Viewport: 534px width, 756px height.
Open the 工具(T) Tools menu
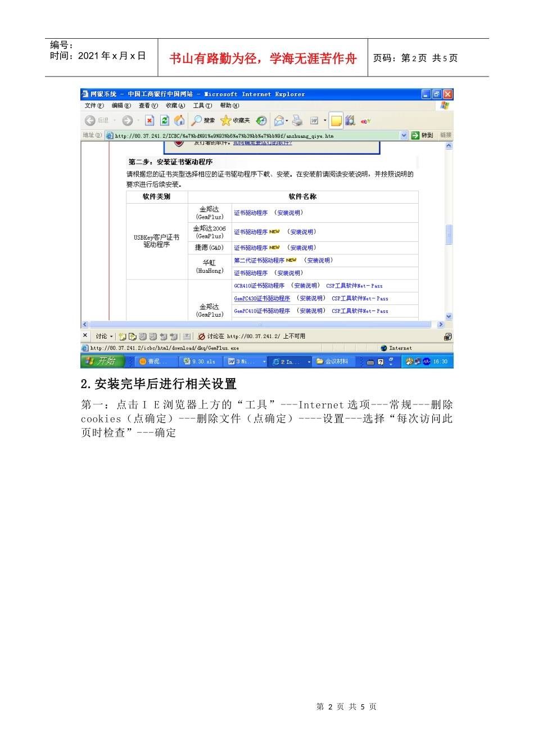point(202,106)
